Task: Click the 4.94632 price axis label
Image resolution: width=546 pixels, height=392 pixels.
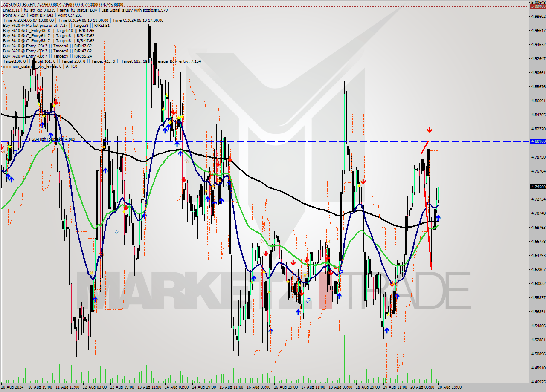Action: [x=538, y=44]
